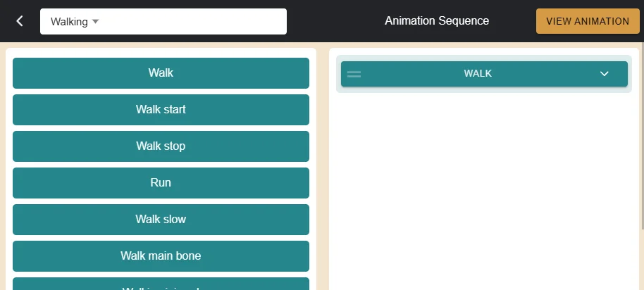Go back using the left arrow icon

19,21
